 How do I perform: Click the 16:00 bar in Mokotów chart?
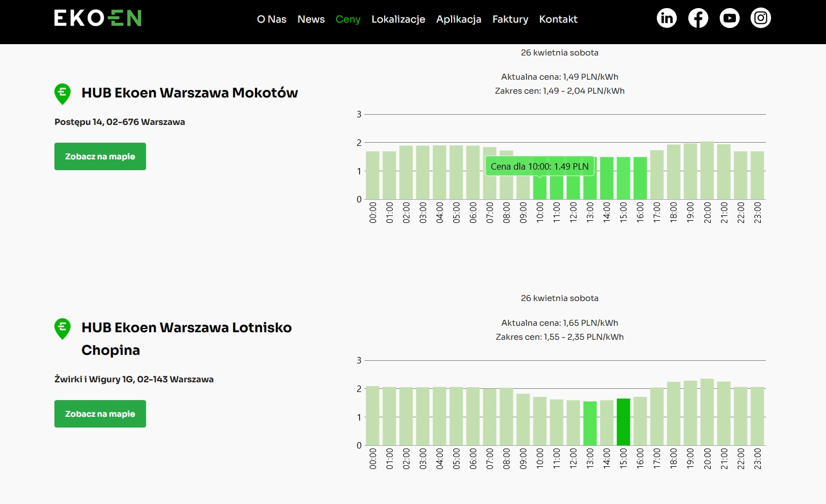pyautogui.click(x=640, y=178)
